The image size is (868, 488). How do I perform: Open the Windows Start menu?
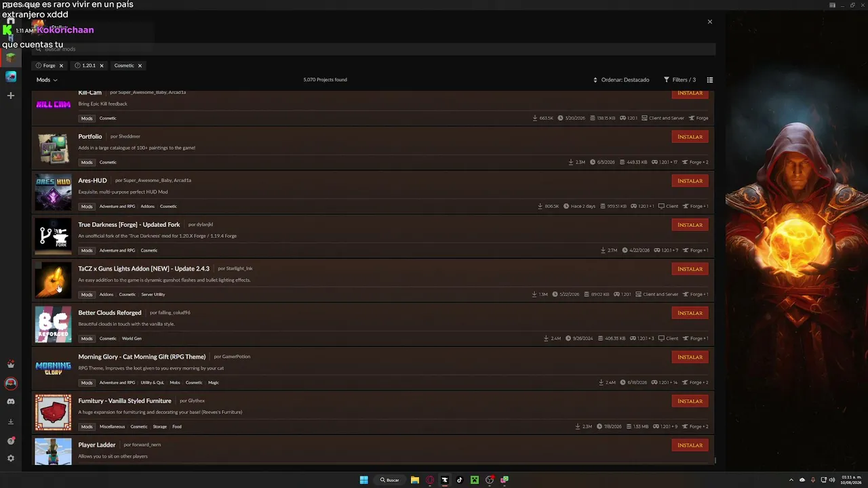(364, 480)
